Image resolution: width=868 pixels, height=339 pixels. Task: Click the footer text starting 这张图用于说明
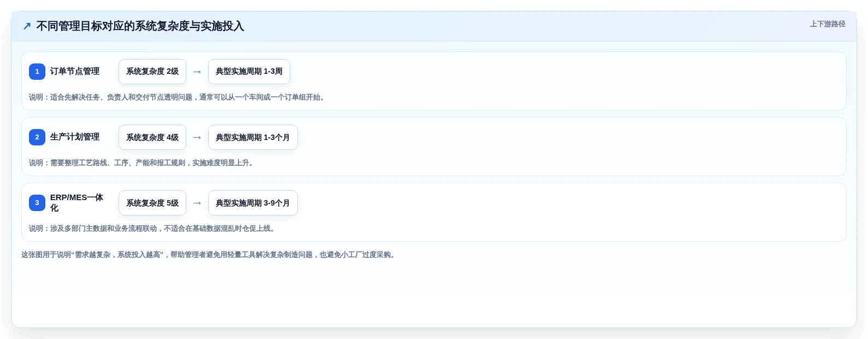click(x=209, y=255)
